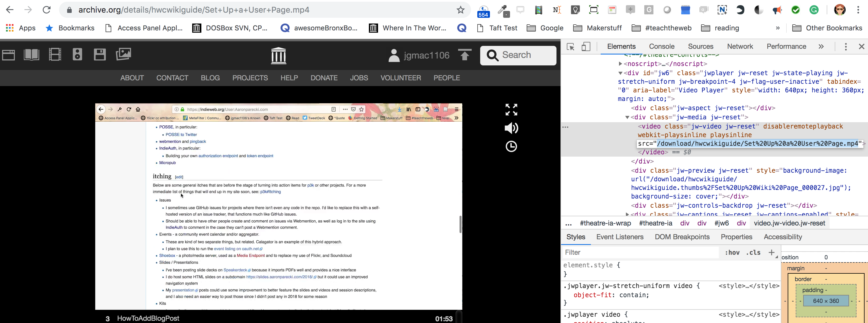Go back in the browser history
This screenshot has height=323, width=868.
[x=10, y=10]
